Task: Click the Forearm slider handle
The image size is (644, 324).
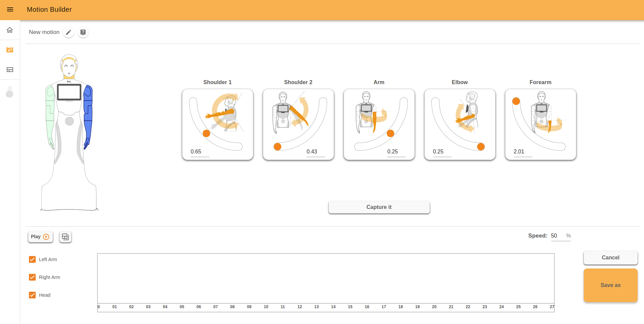Action: pyautogui.click(x=516, y=101)
